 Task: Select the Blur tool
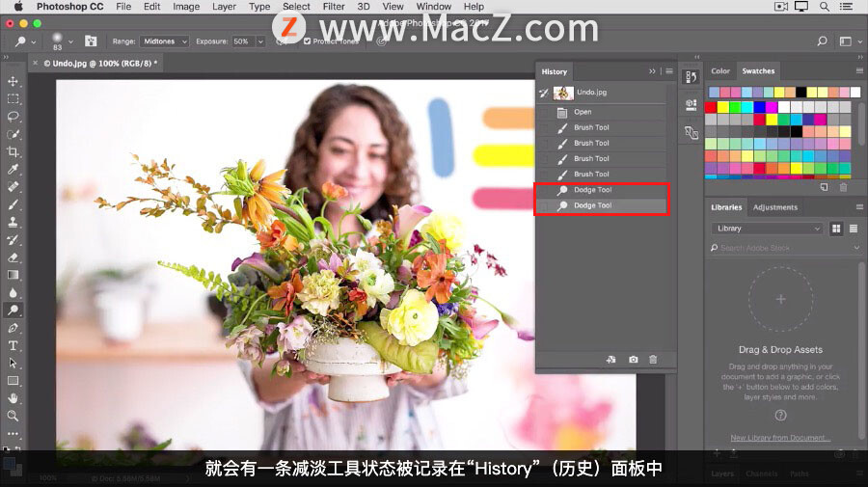click(13, 293)
